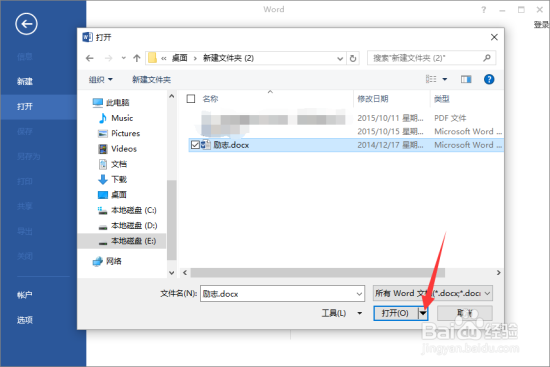This screenshot has height=367, width=550.
Task: Toggle the preview pane icon
Action: [x=466, y=79]
